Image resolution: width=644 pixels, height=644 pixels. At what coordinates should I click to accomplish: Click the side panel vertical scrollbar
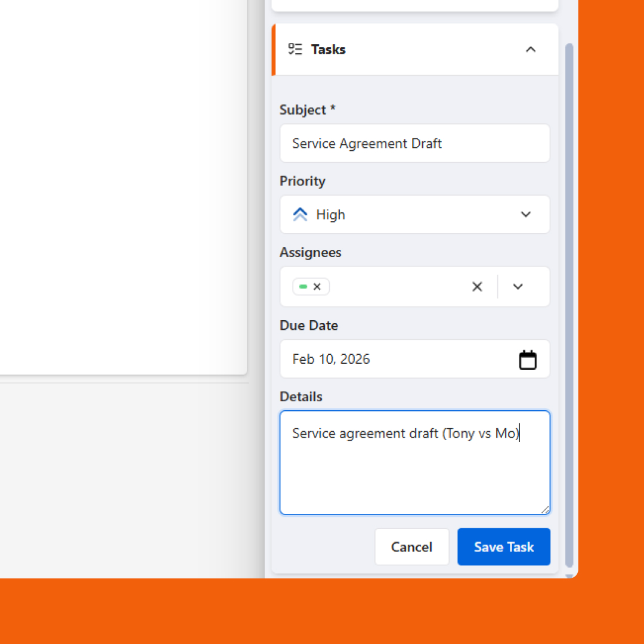569,298
